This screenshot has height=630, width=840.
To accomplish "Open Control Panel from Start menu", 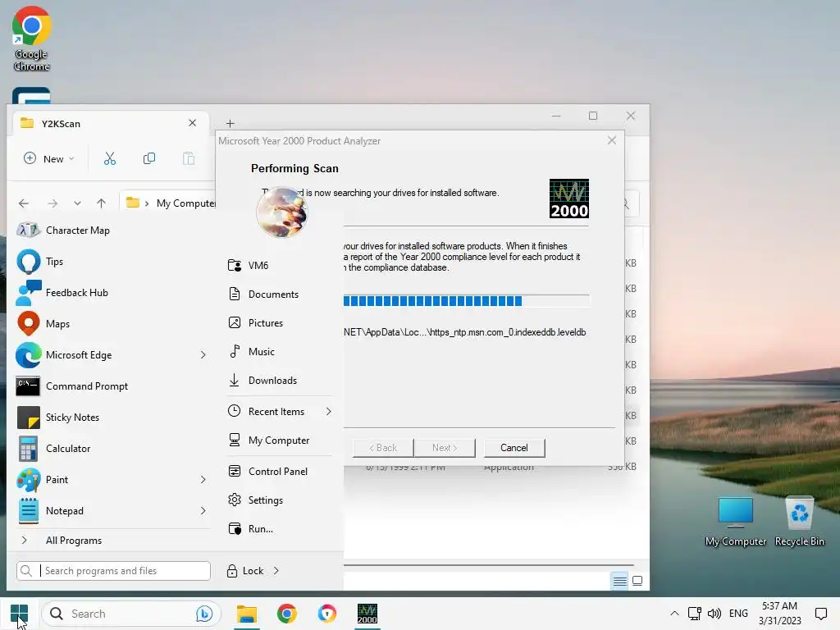I will (277, 472).
